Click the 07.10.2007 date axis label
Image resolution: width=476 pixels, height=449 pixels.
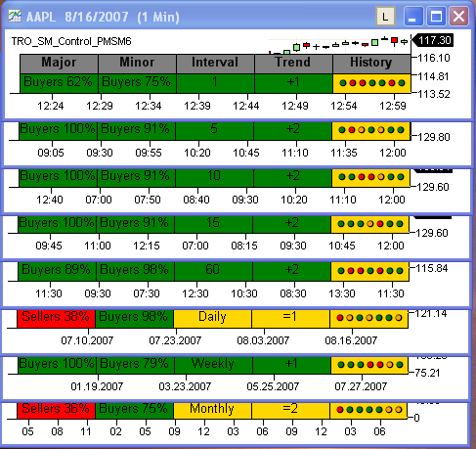pyautogui.click(x=87, y=340)
